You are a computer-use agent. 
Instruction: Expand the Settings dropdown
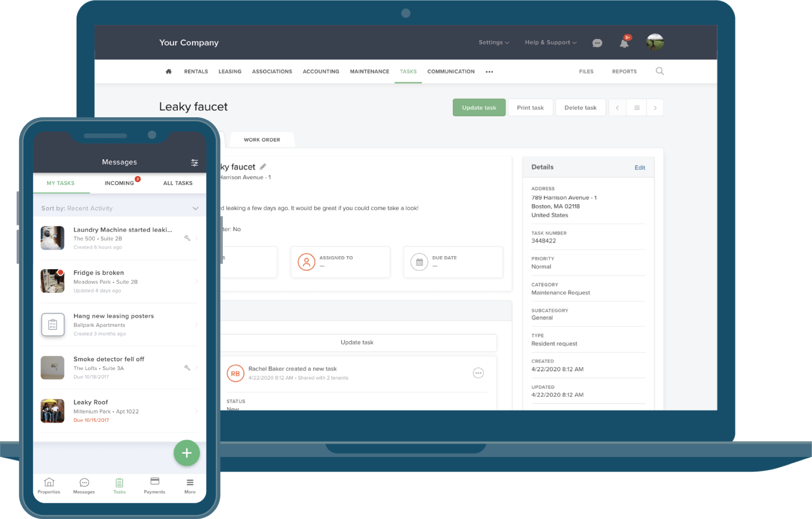(494, 43)
